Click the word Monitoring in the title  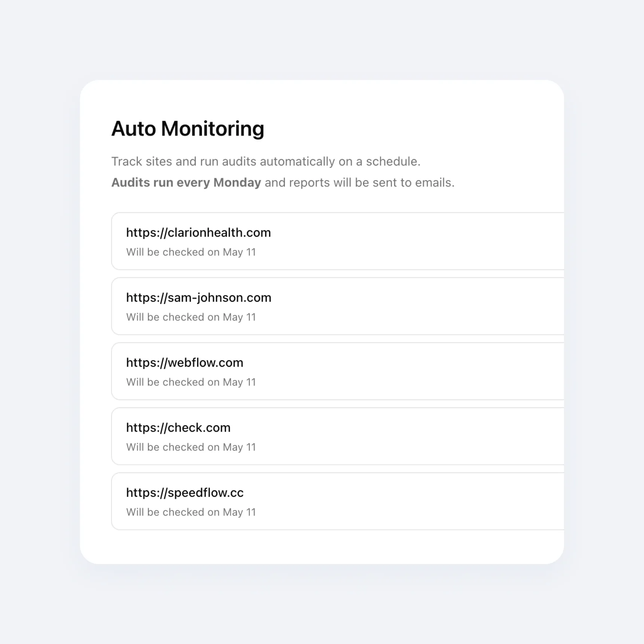(x=213, y=129)
